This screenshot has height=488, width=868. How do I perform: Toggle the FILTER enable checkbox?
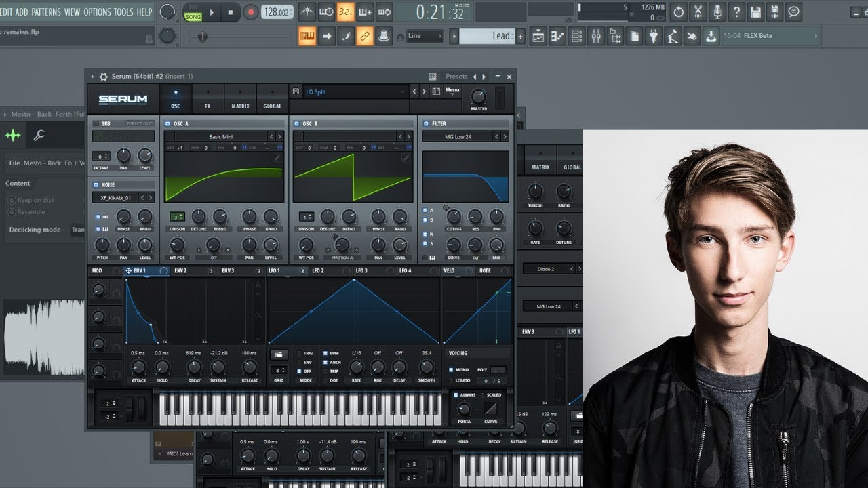pos(426,124)
